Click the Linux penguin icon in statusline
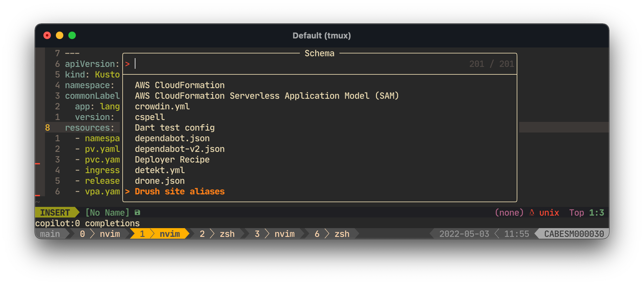The width and height of the screenshot is (644, 285). [x=532, y=212]
